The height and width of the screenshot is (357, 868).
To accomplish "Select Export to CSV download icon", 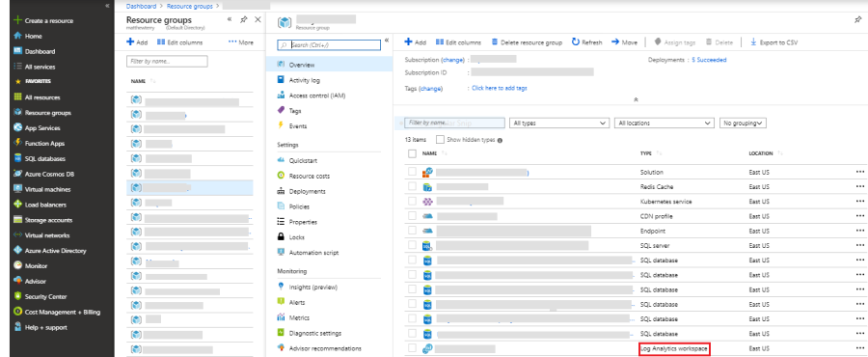I will pyautogui.click(x=753, y=42).
